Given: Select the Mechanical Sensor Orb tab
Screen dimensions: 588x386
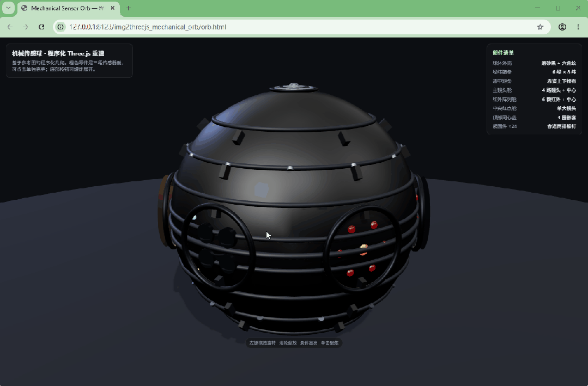Looking at the screenshot, I should point(69,8).
